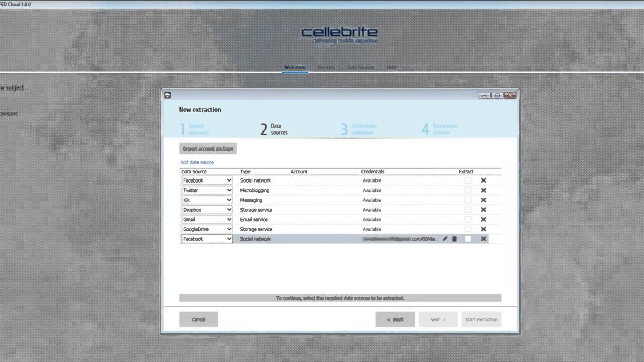The width and height of the screenshot is (644, 362).
Task: Click the Account column header
Action: click(299, 172)
